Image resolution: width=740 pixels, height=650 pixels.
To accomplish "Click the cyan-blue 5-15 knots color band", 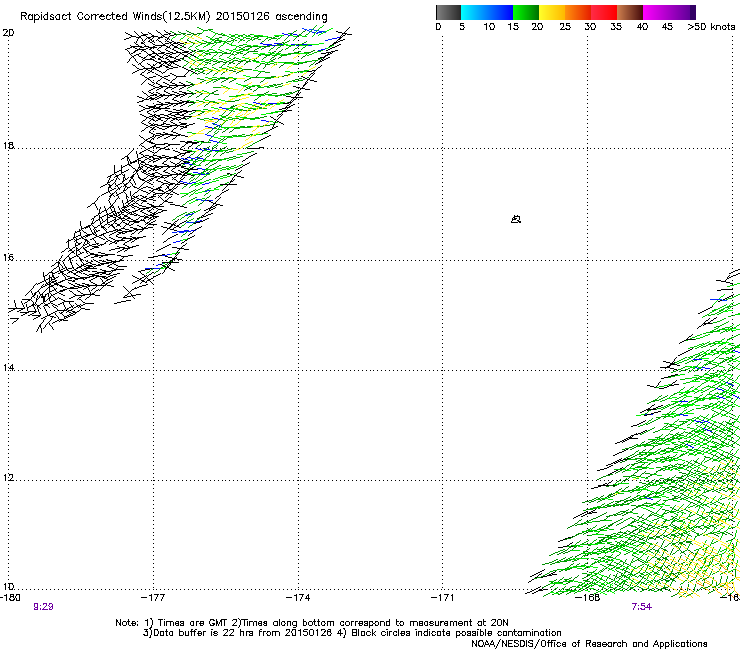I will tap(487, 12).
